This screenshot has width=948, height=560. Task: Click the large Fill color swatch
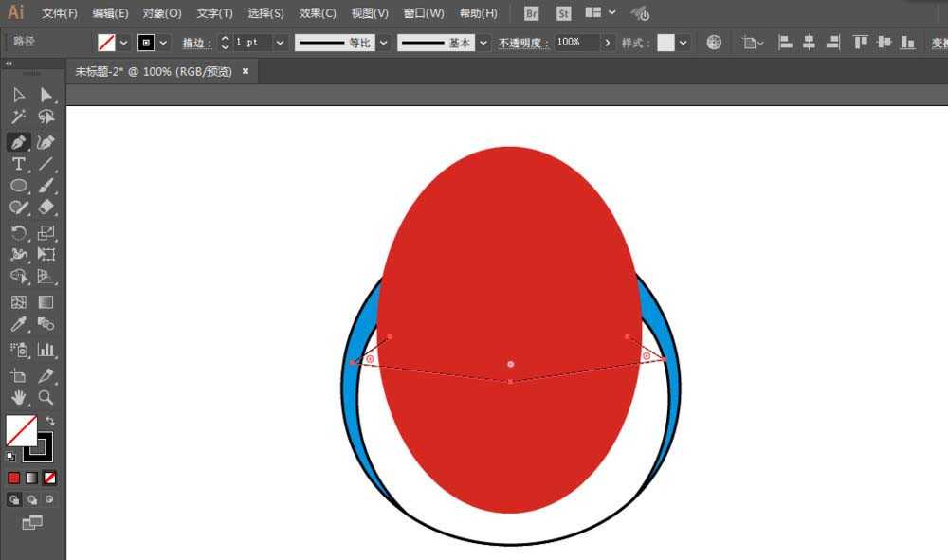(x=21, y=431)
